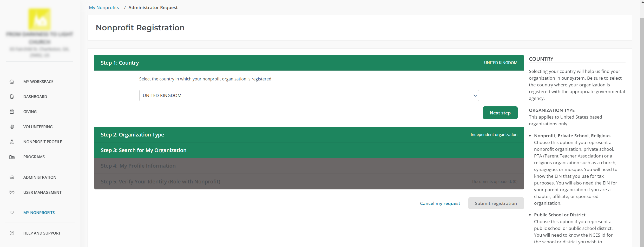Screen dimensions: 644x247
Task: Click the My Workspace home icon
Action: (x=12, y=81)
